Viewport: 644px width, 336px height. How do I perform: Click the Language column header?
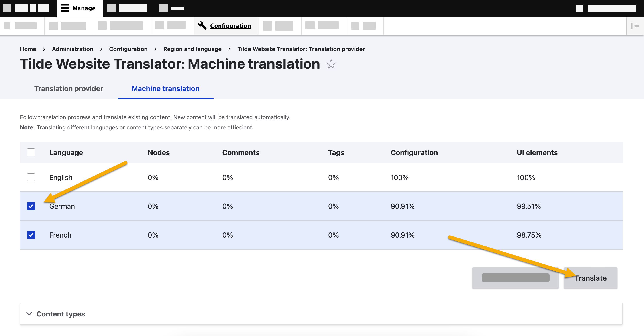click(66, 153)
